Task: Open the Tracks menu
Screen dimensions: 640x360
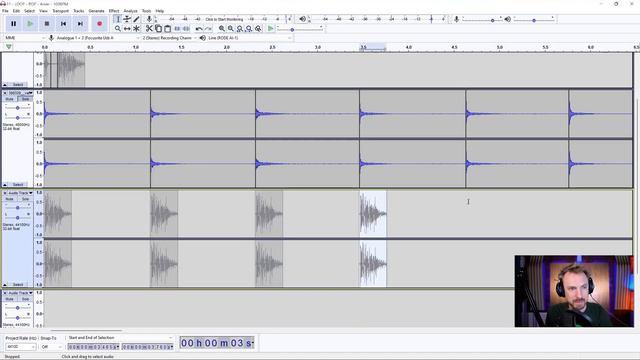Action: 78,11
